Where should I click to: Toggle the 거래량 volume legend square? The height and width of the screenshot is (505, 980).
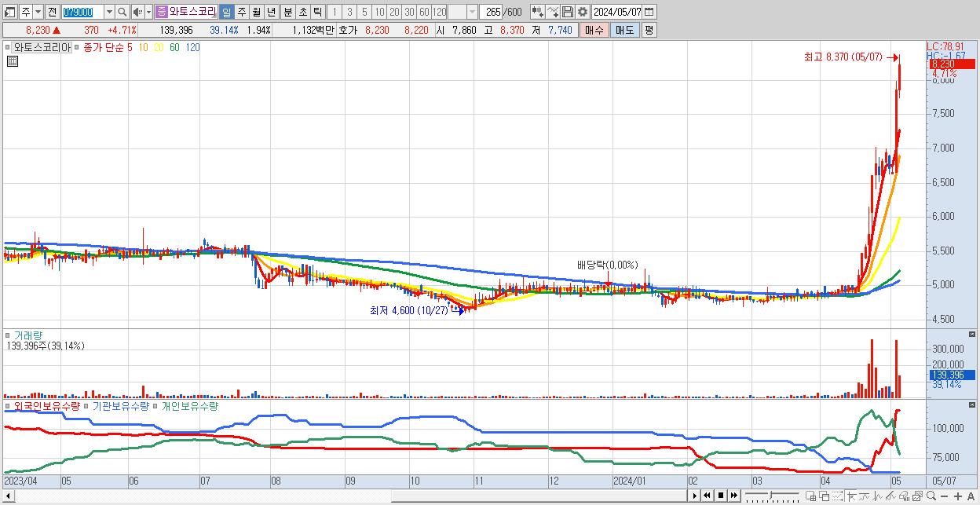[x=9, y=335]
